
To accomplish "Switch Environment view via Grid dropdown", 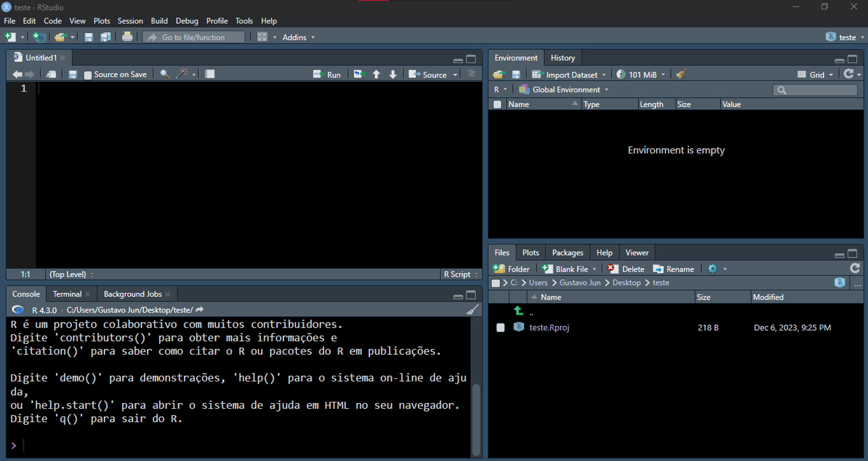I will click(815, 75).
